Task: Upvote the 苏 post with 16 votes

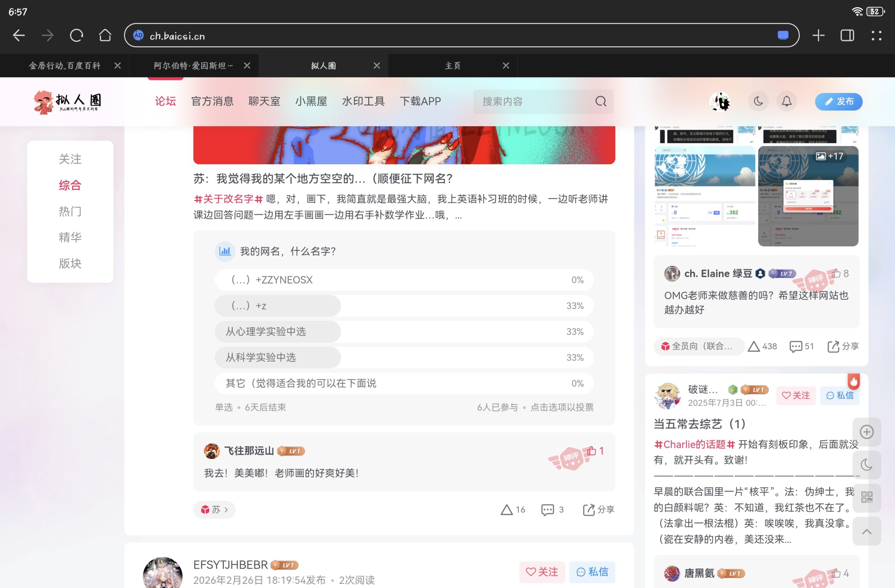Action: tap(513, 509)
